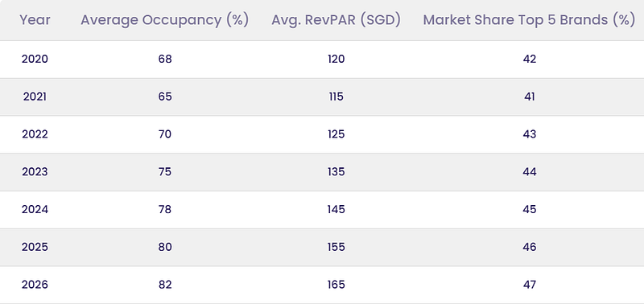Select the 2026 year cell
The width and height of the screenshot is (644, 304).
pos(35,285)
